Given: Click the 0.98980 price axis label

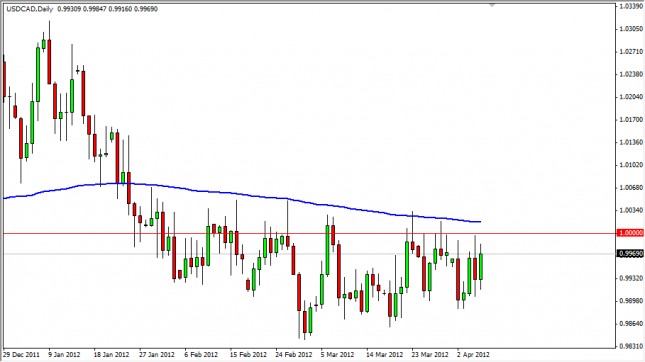Looking at the screenshot, I should [631, 301].
